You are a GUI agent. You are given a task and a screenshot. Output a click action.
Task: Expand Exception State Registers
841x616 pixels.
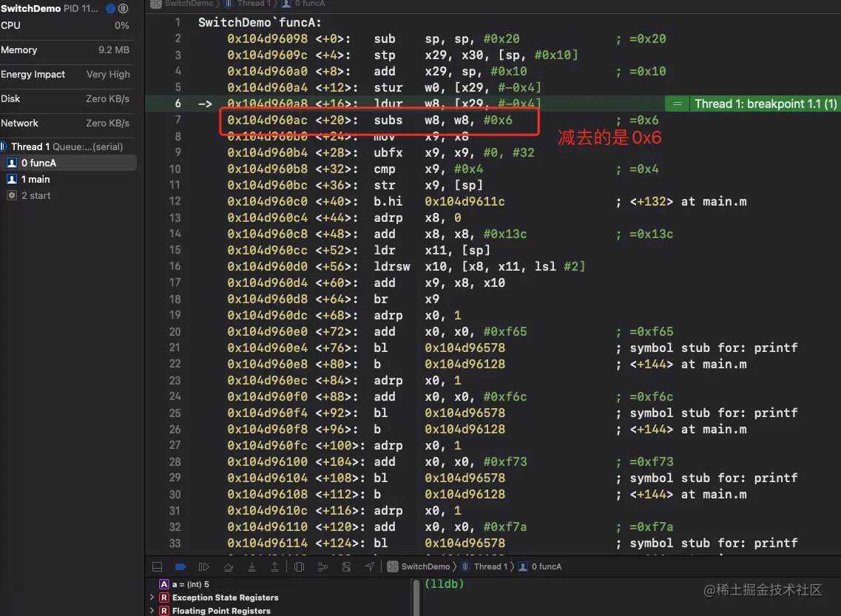pyautogui.click(x=152, y=598)
